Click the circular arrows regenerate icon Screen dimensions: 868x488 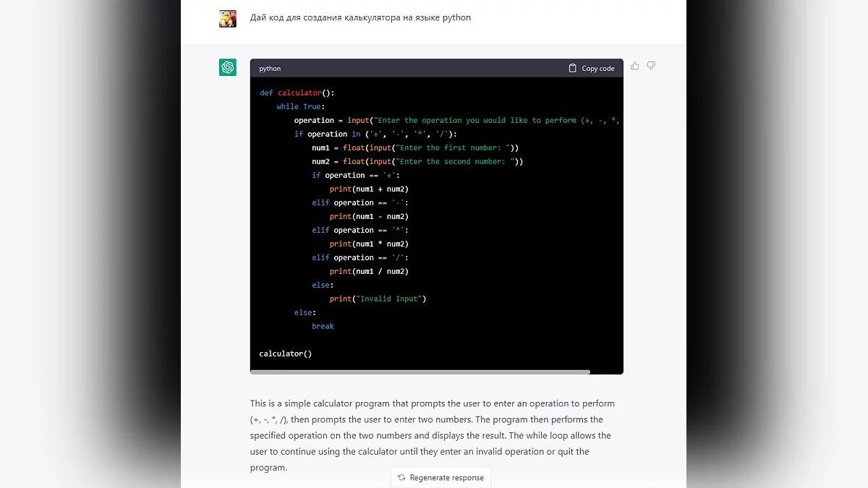pos(401,477)
